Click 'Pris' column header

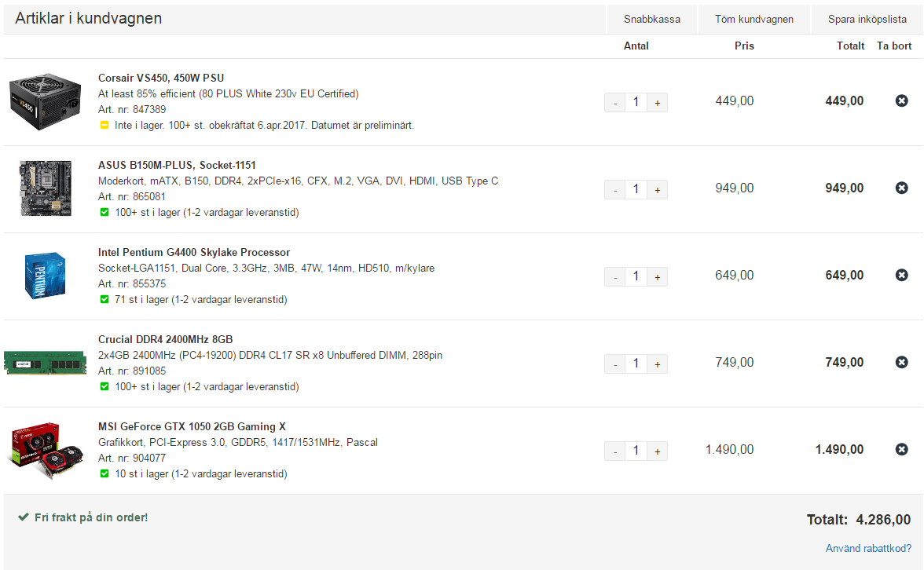[x=744, y=46]
